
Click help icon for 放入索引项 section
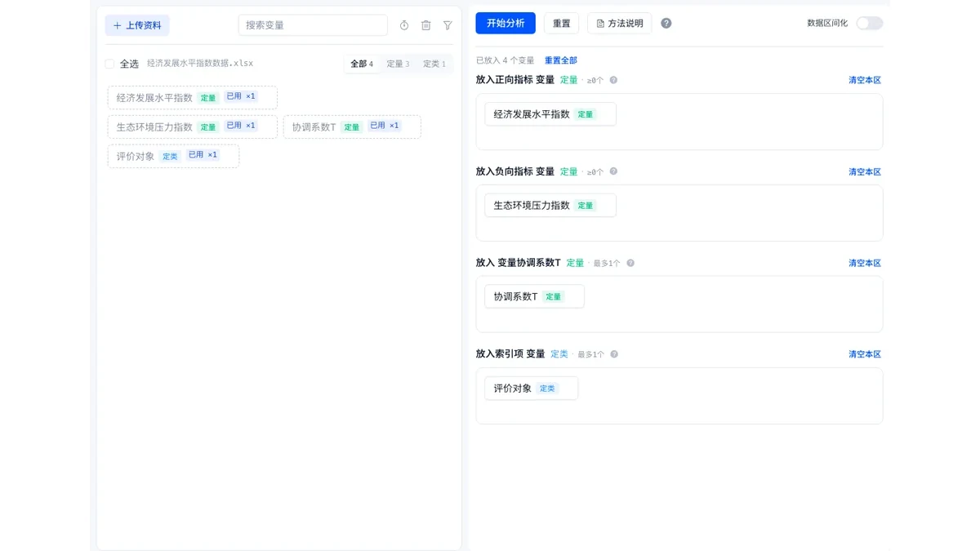point(614,354)
